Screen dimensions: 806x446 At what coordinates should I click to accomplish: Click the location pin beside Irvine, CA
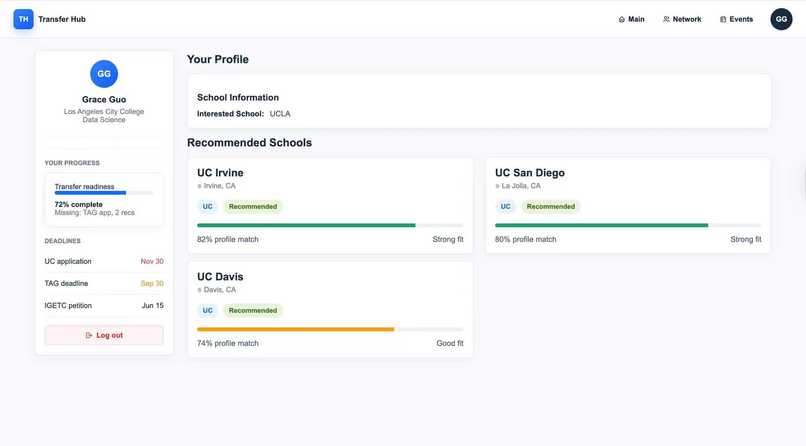click(x=199, y=186)
